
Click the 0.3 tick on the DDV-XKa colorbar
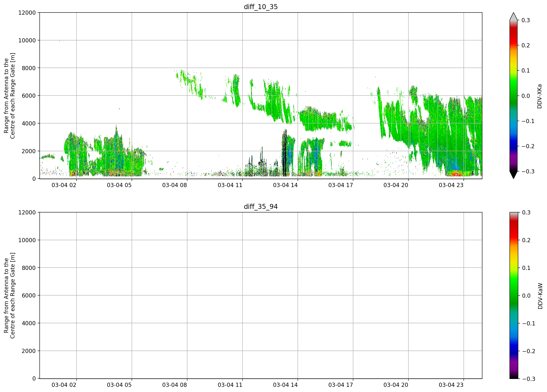click(x=526, y=20)
